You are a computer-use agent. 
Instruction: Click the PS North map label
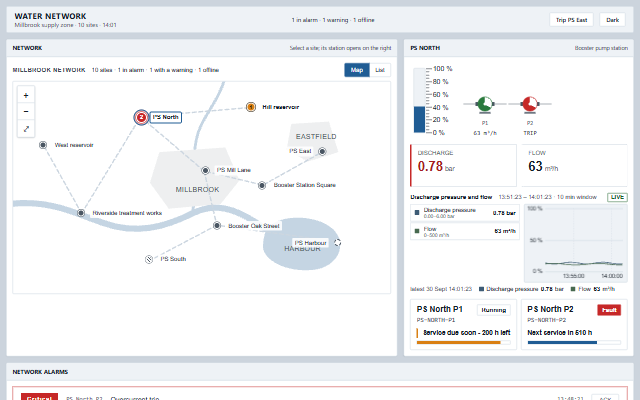[165, 118]
